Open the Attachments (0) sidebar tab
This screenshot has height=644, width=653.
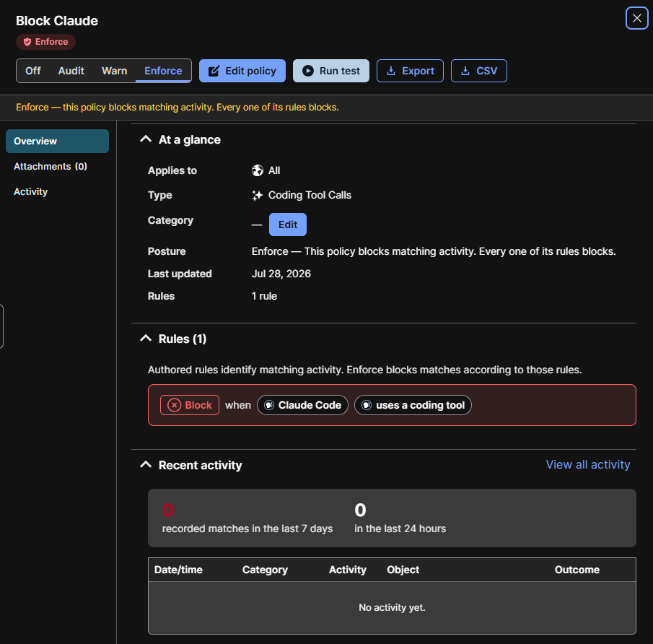(x=58, y=166)
